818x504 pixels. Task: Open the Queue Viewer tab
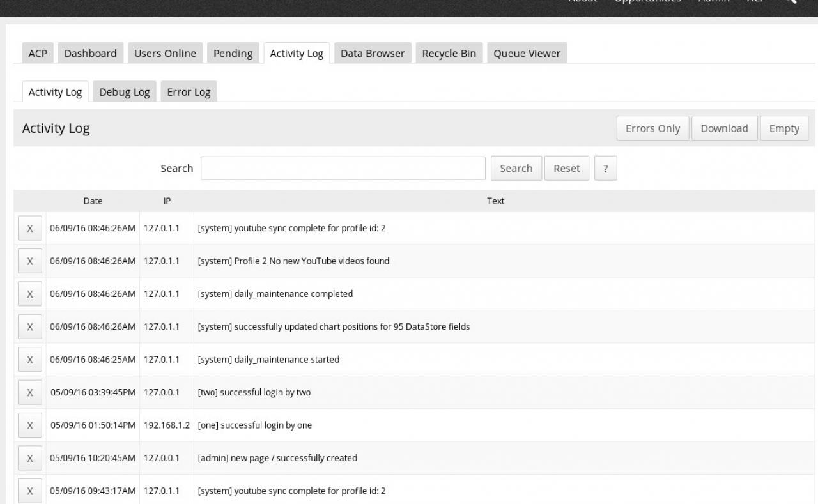[x=527, y=54]
